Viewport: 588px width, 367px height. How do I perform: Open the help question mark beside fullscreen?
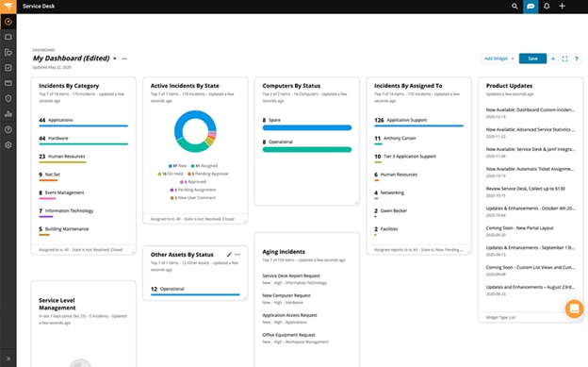(x=577, y=58)
